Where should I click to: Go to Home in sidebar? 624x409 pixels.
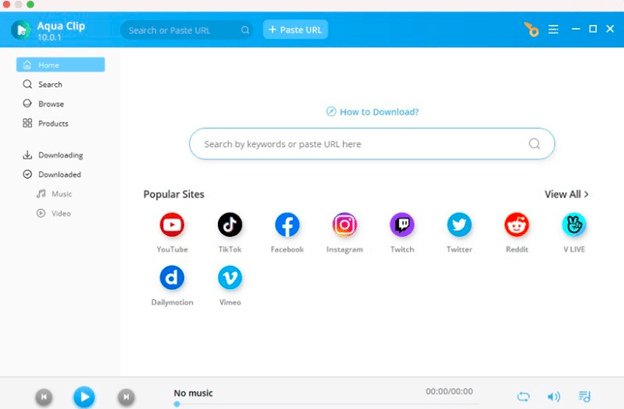[60, 65]
